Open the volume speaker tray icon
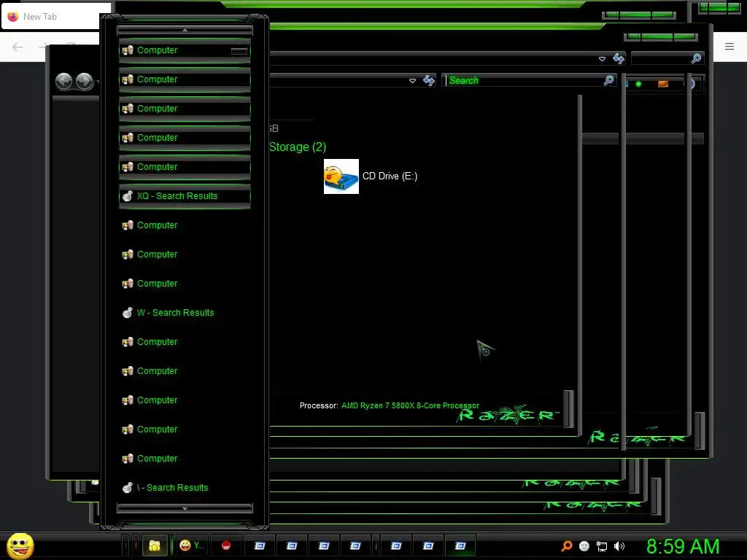Viewport: 747px width, 560px height. 619,546
